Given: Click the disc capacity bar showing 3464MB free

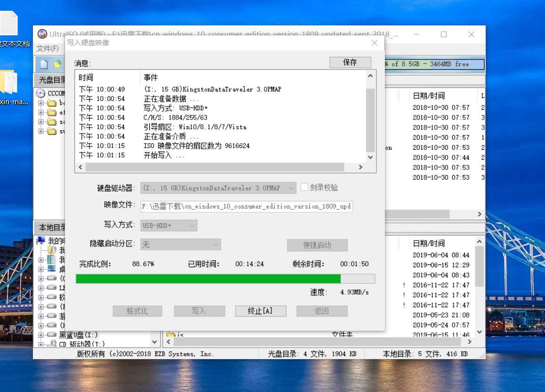Looking at the screenshot, I should tap(434, 64).
